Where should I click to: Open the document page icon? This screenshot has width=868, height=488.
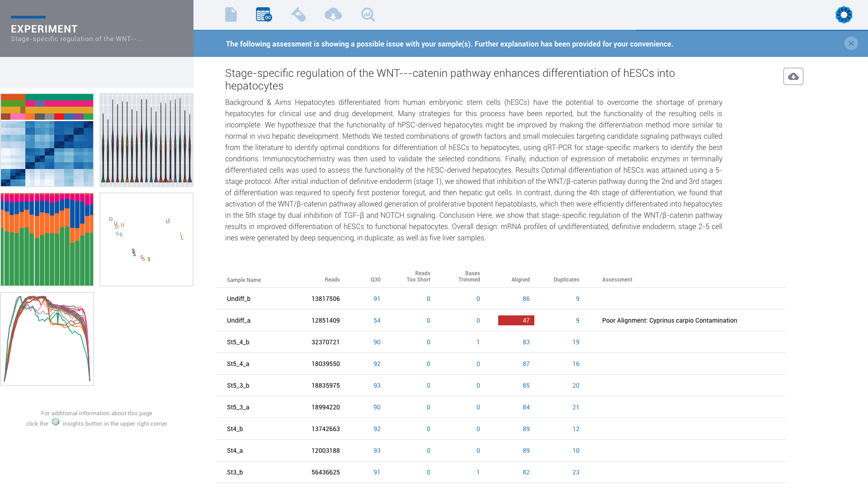(231, 14)
